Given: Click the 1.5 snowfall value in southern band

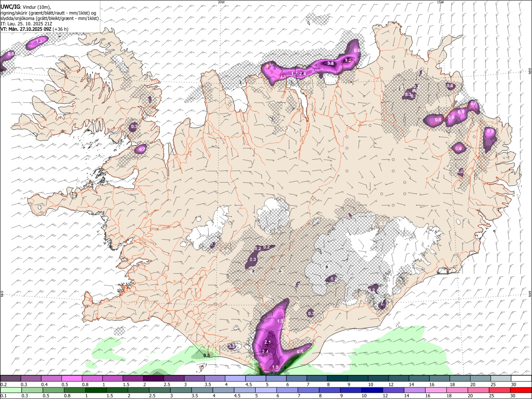Looking at the screenshot, I should click(280, 321).
